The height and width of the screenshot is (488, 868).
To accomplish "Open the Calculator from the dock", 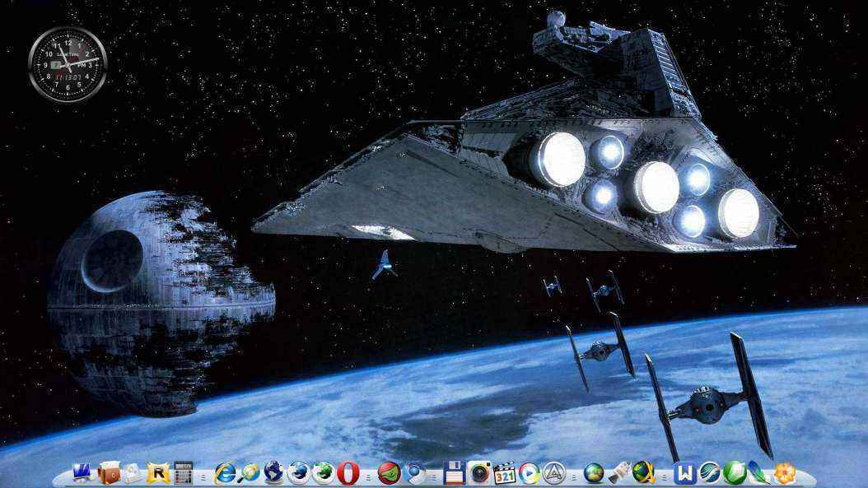I will click(x=183, y=473).
